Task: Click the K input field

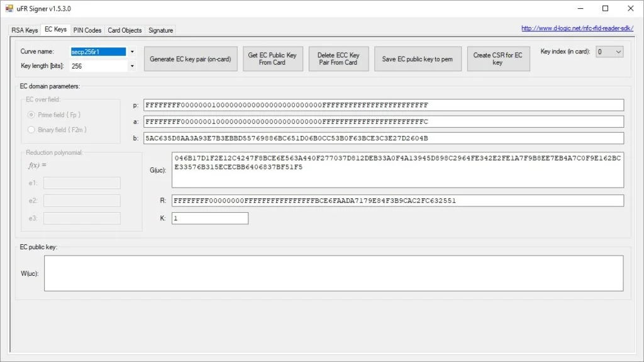Action: click(x=210, y=218)
